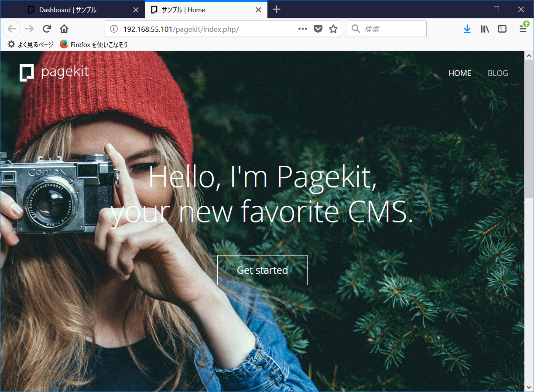The width and height of the screenshot is (534, 392).
Task: Click the search magnifier icon
Action: pyautogui.click(x=356, y=29)
